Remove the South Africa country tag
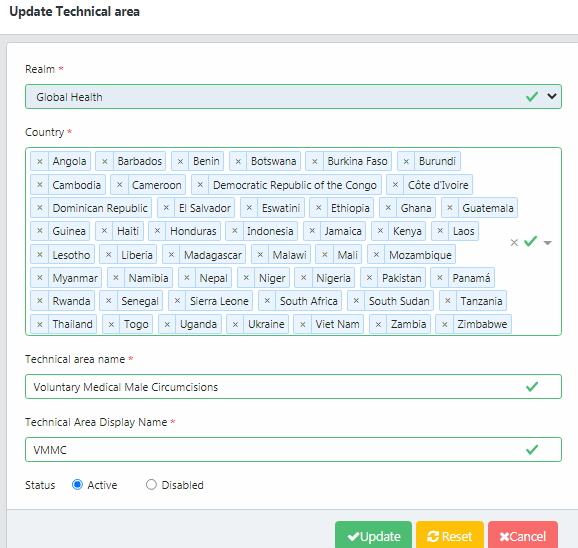 (x=267, y=301)
